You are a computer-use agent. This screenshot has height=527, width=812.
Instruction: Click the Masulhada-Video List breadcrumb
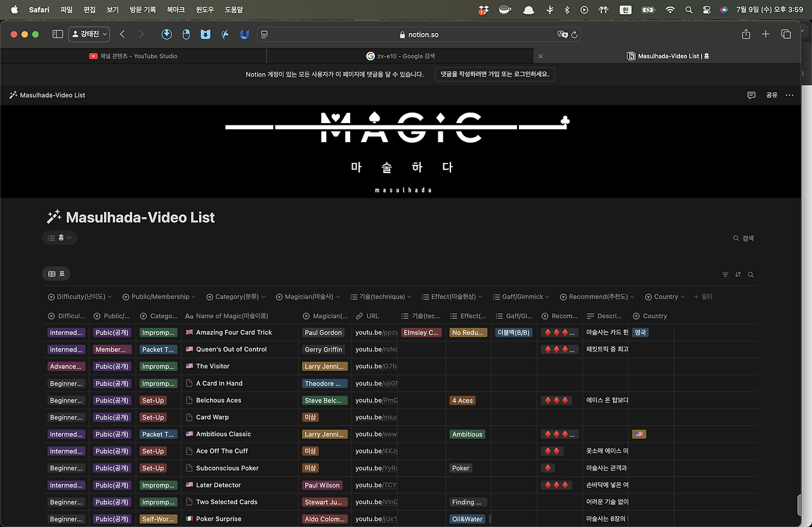click(47, 95)
